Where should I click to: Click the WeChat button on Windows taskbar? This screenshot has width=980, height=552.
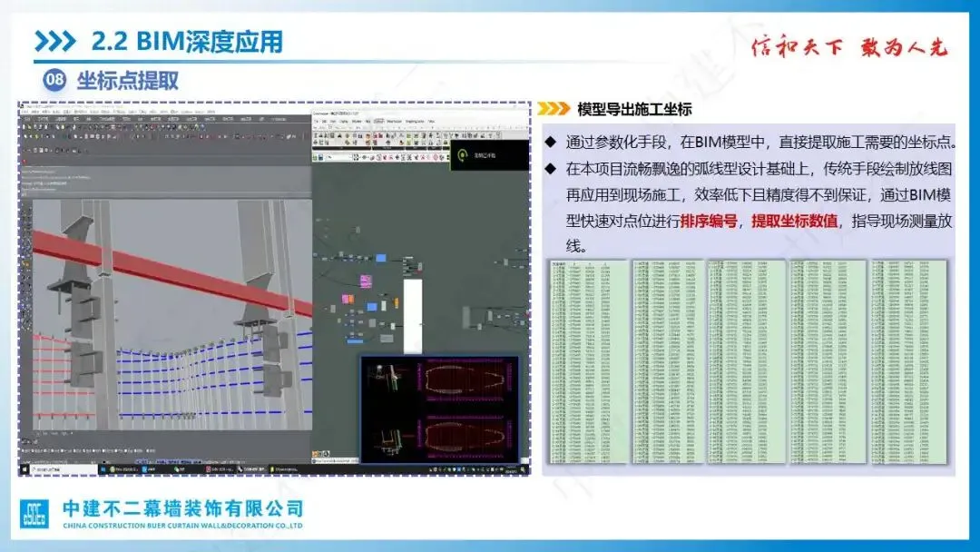[x=186, y=468]
